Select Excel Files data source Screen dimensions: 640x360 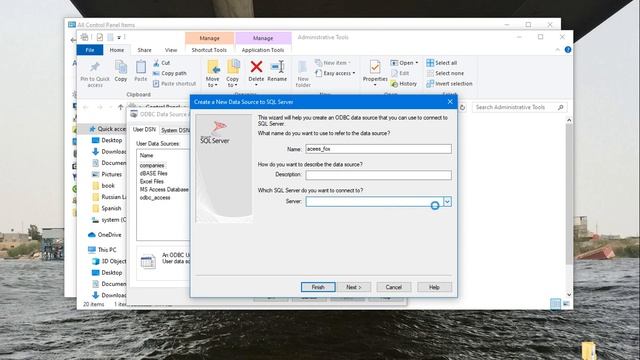[151, 181]
